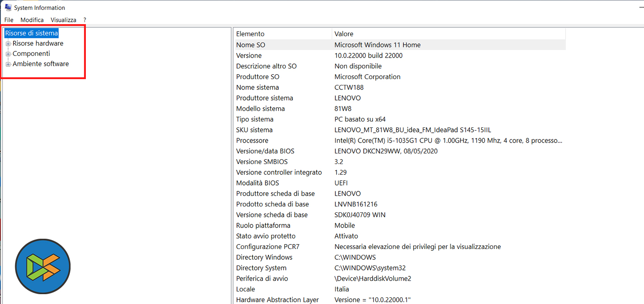Select the Ruolo piattaforma row

click(400, 225)
